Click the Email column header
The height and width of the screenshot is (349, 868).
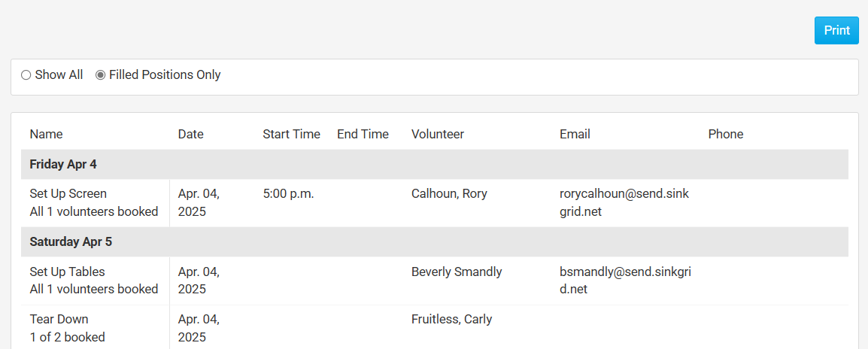575,135
